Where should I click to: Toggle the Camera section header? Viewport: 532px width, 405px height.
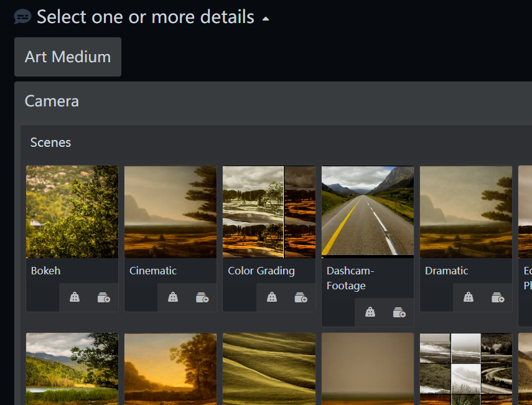[x=273, y=101]
